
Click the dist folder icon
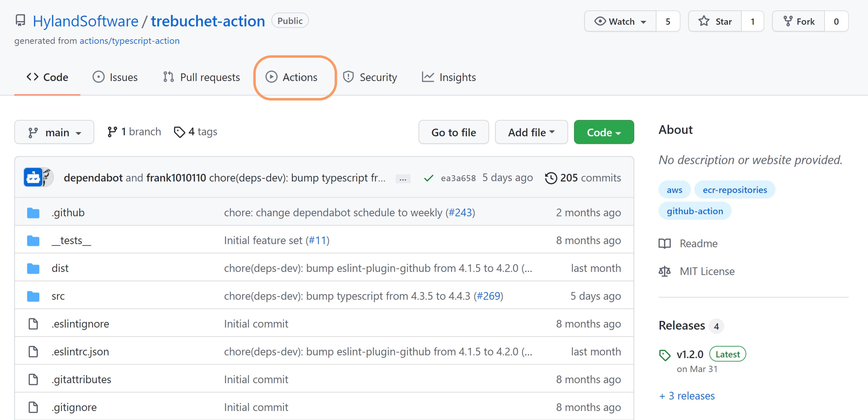point(33,268)
